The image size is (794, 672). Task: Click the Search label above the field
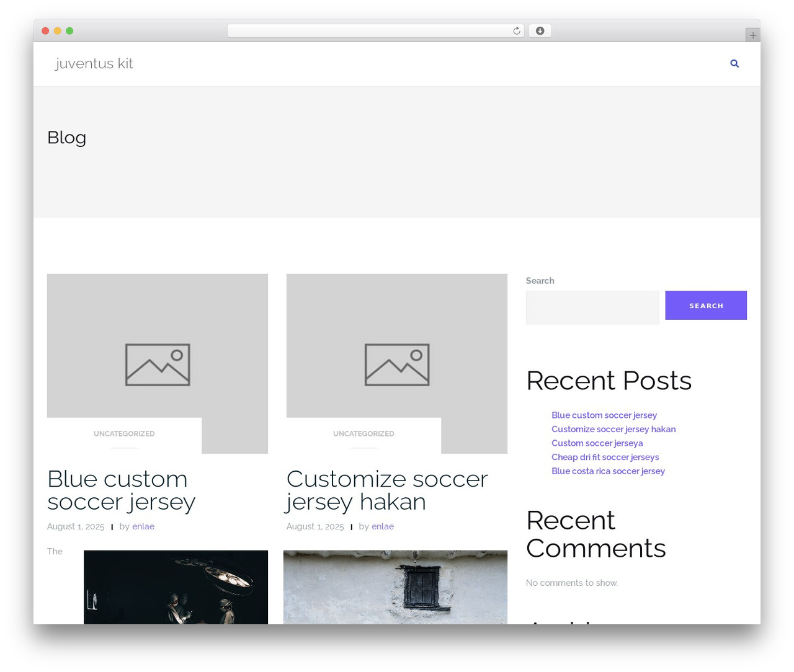pos(540,281)
